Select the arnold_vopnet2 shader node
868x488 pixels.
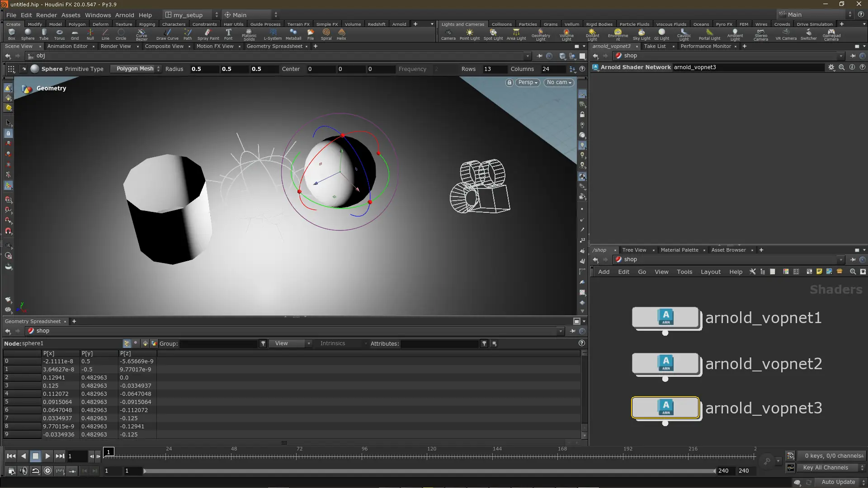click(665, 363)
